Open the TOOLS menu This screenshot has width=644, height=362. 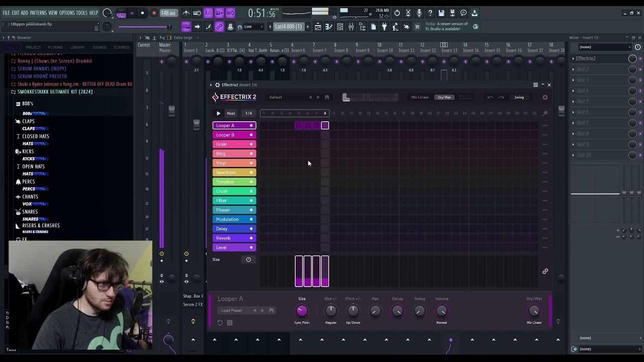82,13
